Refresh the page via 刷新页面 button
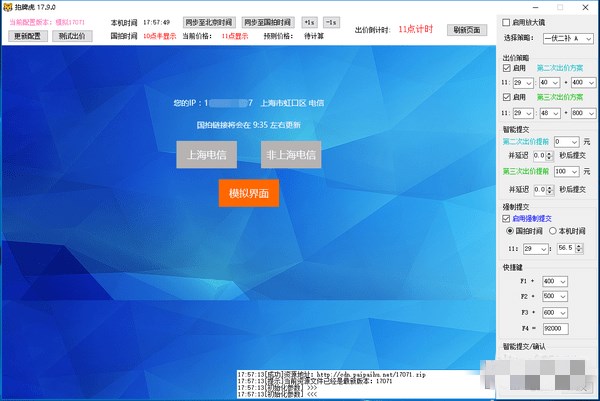The height and width of the screenshot is (401, 600). [x=467, y=30]
